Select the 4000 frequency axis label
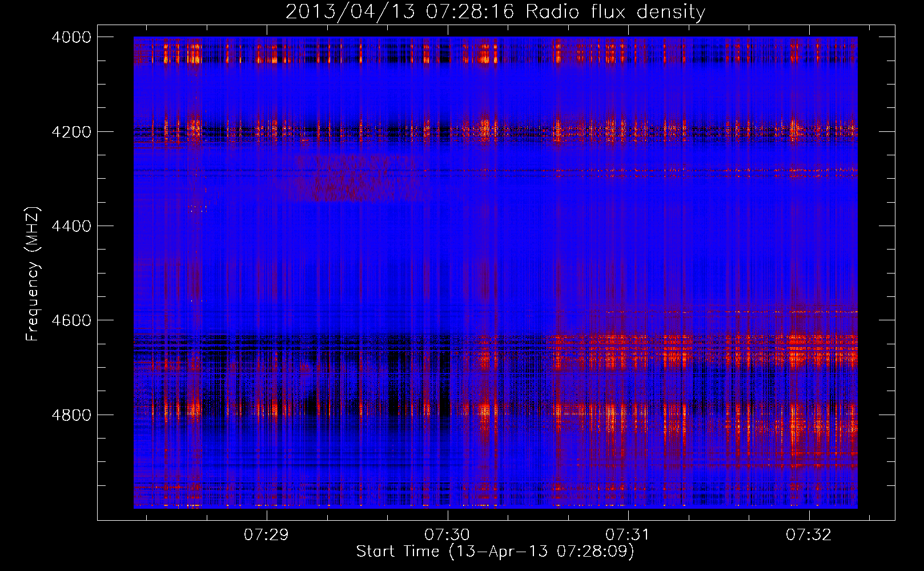924x571 pixels. pos(71,37)
